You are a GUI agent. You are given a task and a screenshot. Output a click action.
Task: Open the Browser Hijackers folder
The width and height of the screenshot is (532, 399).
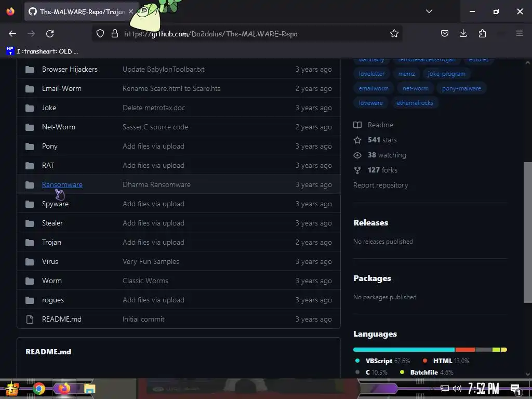coord(70,69)
